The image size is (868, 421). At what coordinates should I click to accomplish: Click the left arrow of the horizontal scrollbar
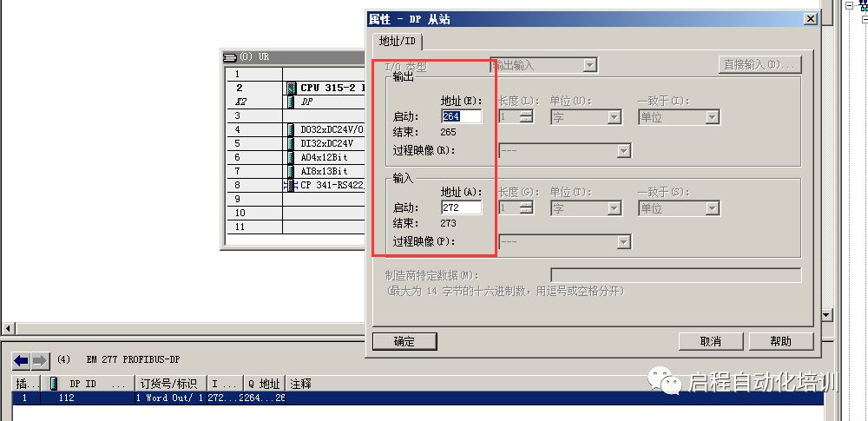[8, 328]
